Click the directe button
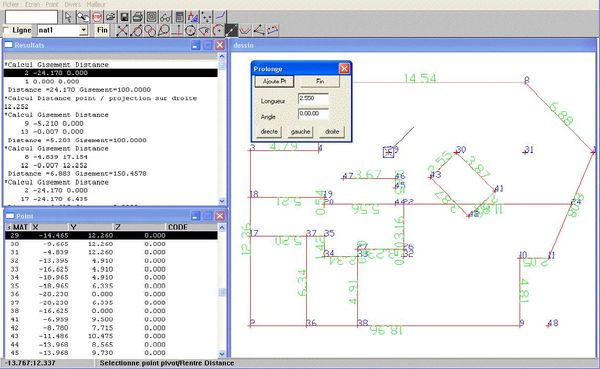 (x=269, y=132)
